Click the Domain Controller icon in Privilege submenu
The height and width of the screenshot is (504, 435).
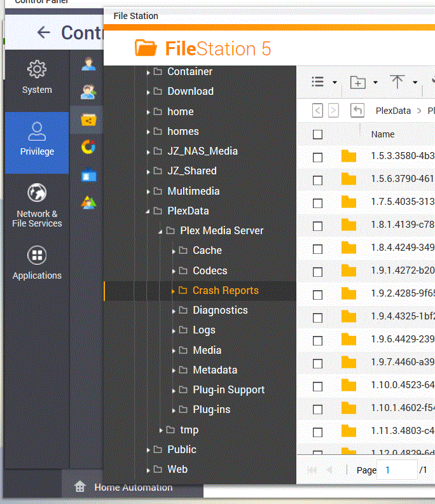(88, 202)
